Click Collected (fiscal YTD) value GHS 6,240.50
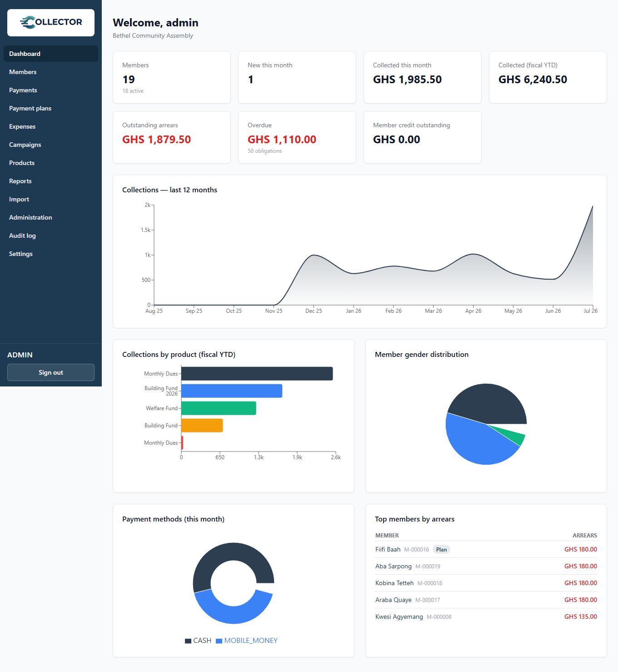Viewport: 618px width, 672px height. (533, 80)
